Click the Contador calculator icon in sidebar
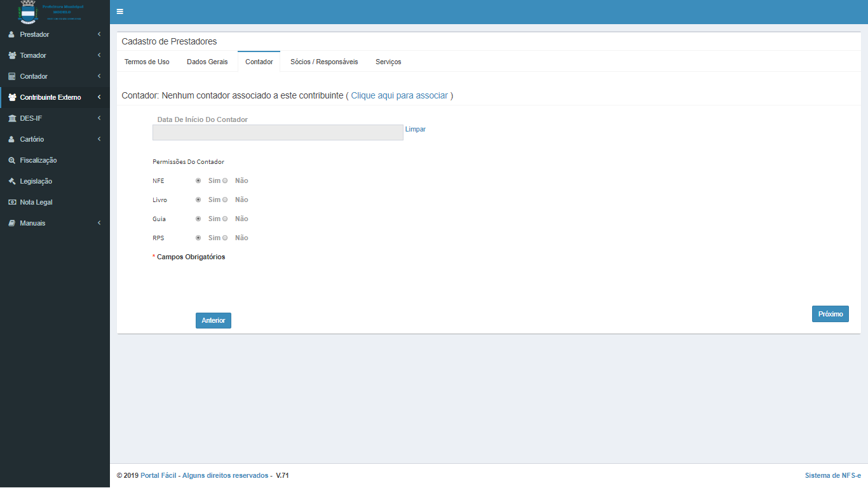The height and width of the screenshot is (488, 868). point(11,76)
